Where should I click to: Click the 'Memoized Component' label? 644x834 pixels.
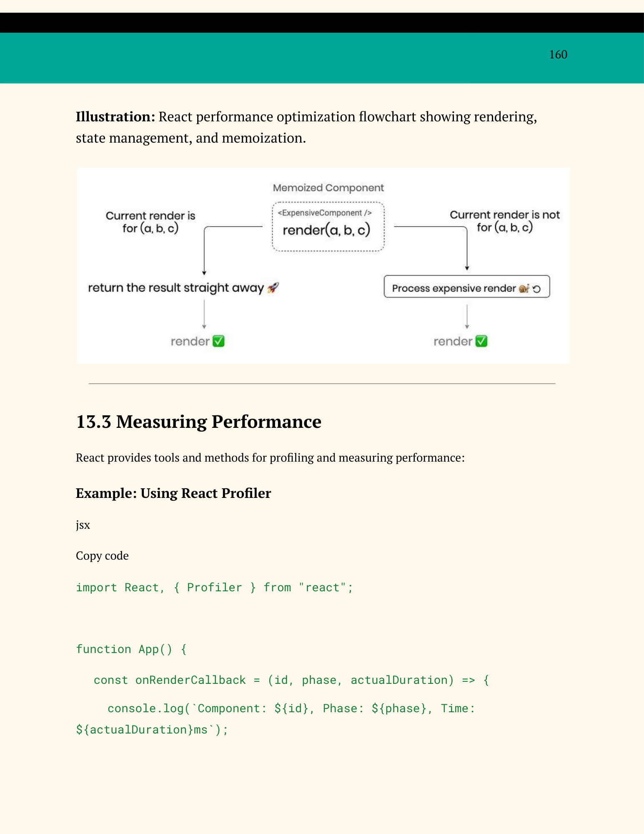pyautogui.click(x=328, y=188)
